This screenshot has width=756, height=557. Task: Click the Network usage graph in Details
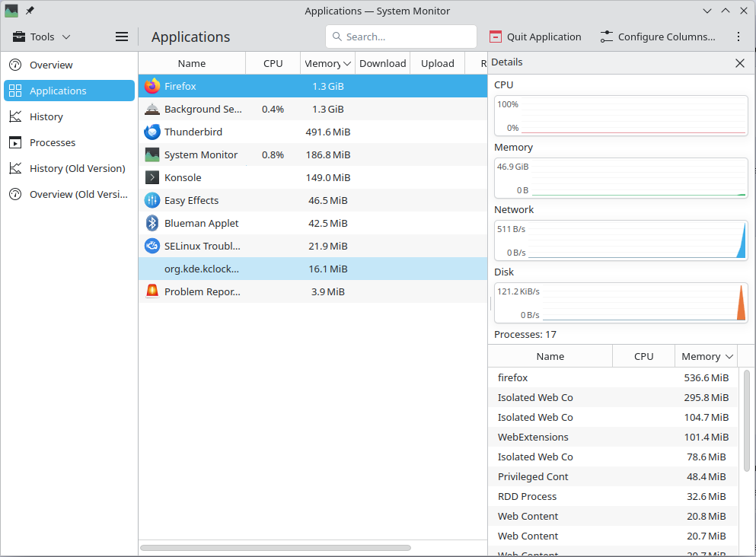pos(621,240)
